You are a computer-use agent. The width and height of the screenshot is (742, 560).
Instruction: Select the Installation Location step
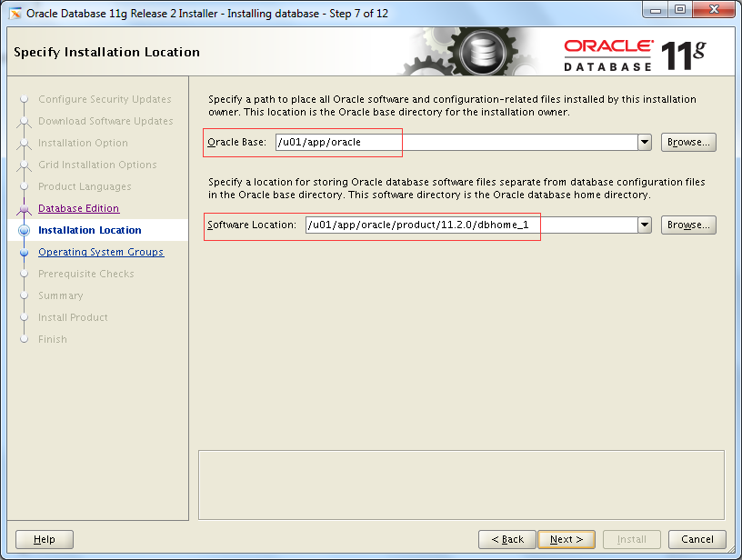pyautogui.click(x=89, y=230)
